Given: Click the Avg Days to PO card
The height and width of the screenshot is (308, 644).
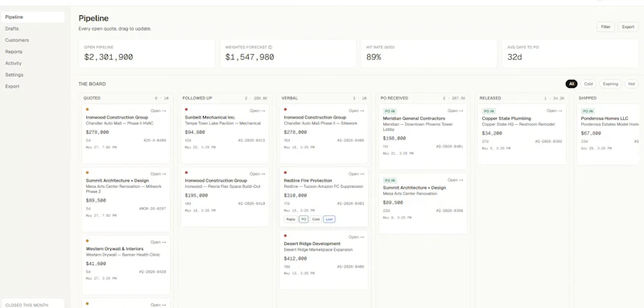Looking at the screenshot, I should coord(570,54).
